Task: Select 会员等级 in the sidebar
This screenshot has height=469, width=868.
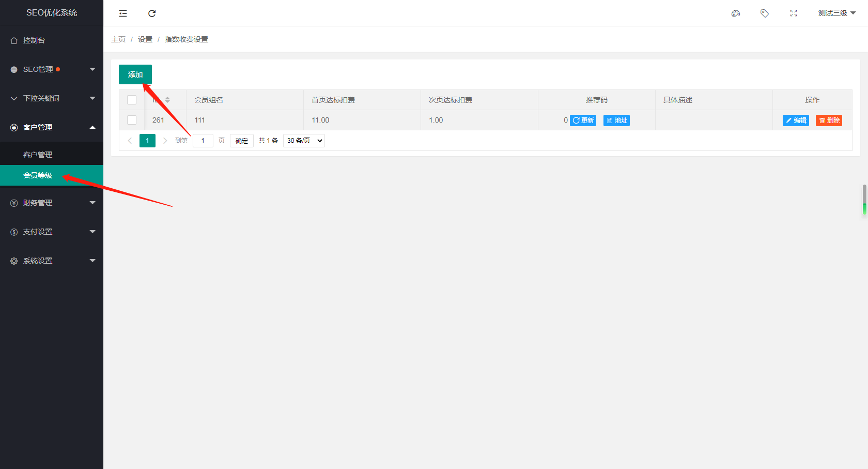Action: (38, 175)
